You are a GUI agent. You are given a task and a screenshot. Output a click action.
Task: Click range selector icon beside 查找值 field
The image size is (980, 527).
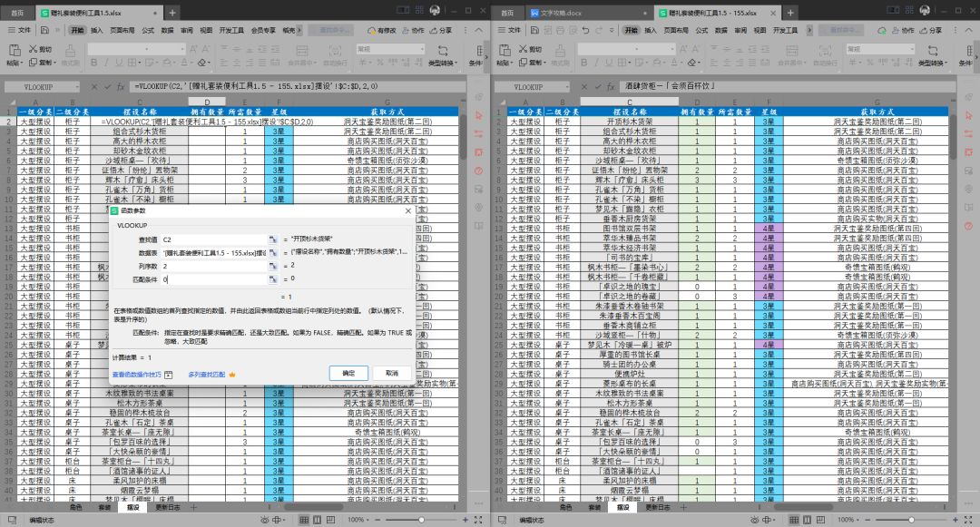coord(272,239)
